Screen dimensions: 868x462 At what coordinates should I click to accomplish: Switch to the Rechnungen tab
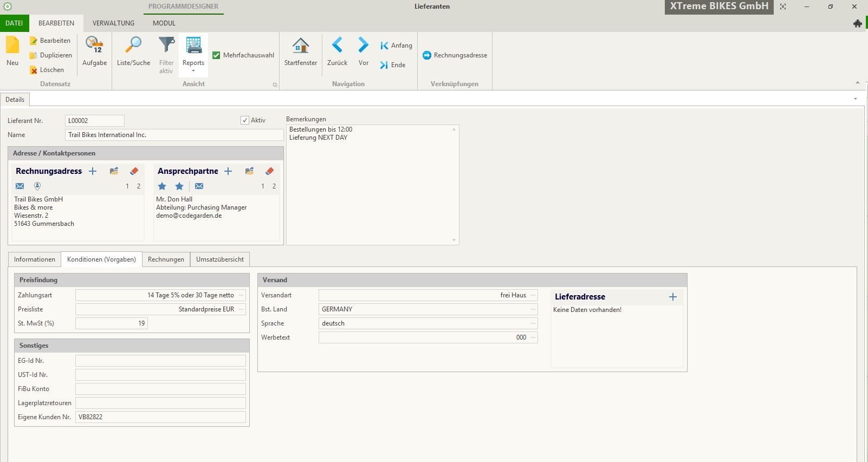pyautogui.click(x=166, y=259)
